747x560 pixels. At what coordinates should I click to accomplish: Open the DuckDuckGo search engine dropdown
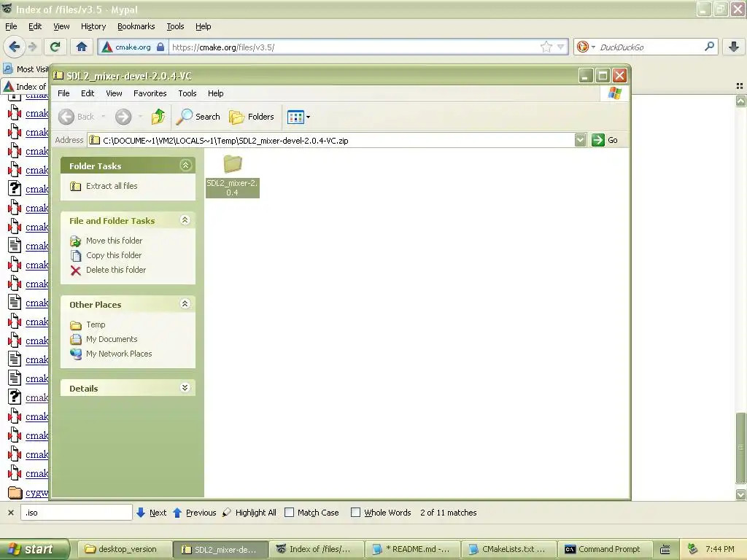click(586, 47)
